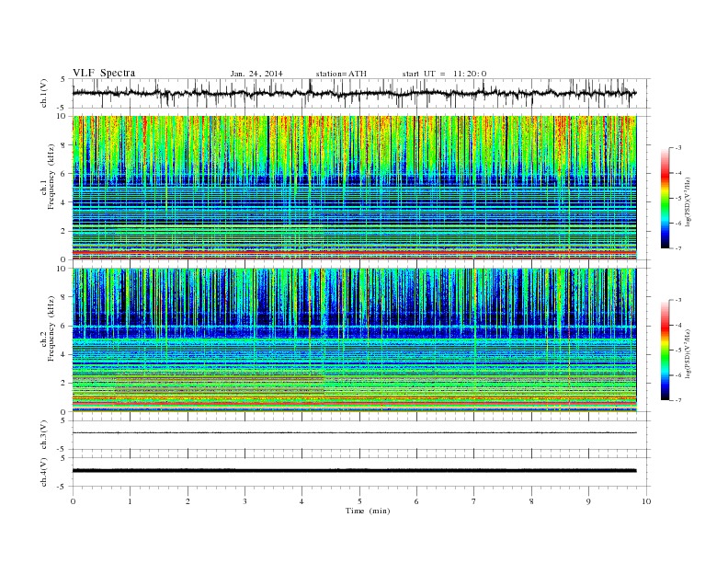
Task: Click time axis tick label "7"
Action: [x=473, y=501]
